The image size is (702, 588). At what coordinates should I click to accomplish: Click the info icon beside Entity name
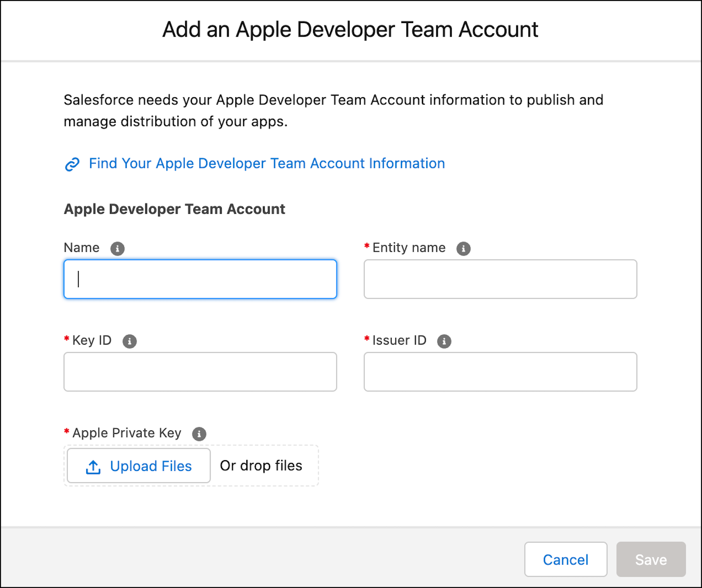[464, 248]
